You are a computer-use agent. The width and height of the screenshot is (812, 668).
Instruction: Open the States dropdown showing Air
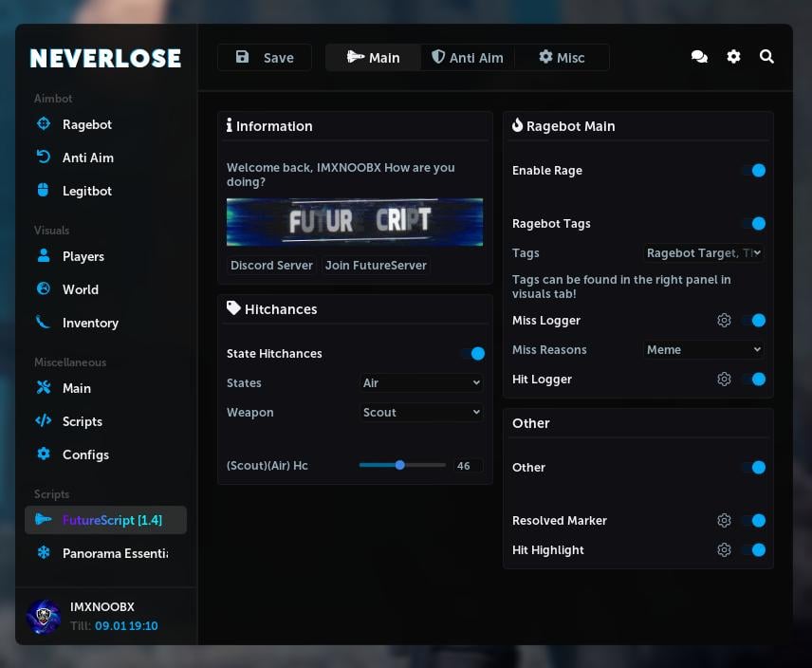click(x=420, y=383)
